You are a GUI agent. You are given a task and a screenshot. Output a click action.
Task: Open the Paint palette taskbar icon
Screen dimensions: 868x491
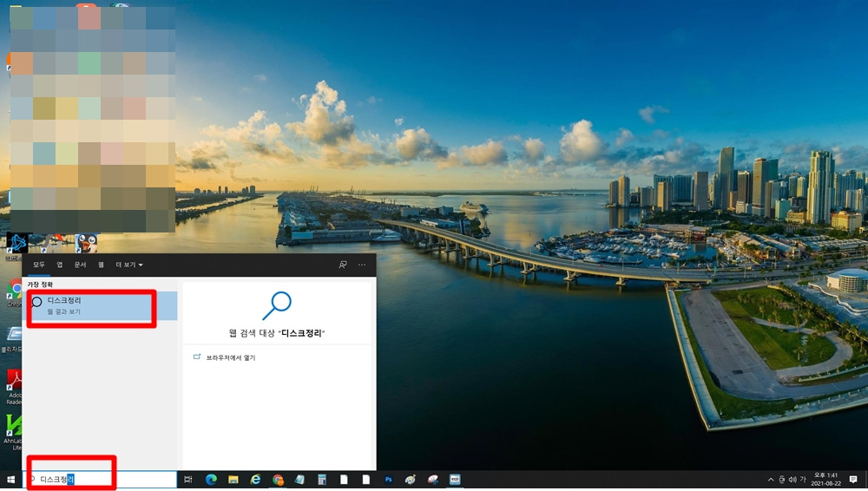pos(411,480)
